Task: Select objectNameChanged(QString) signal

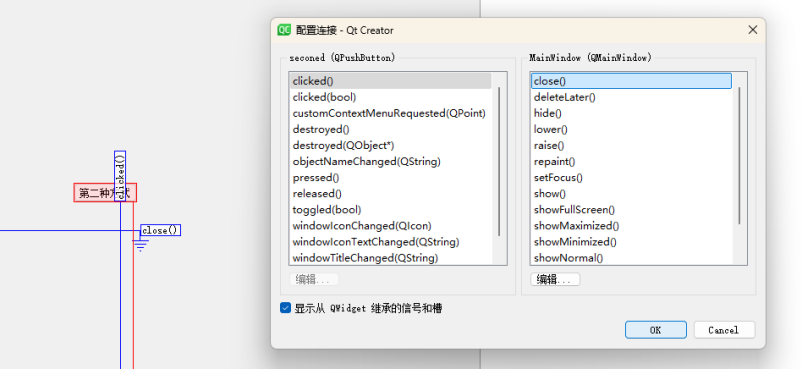Action: tap(391, 162)
